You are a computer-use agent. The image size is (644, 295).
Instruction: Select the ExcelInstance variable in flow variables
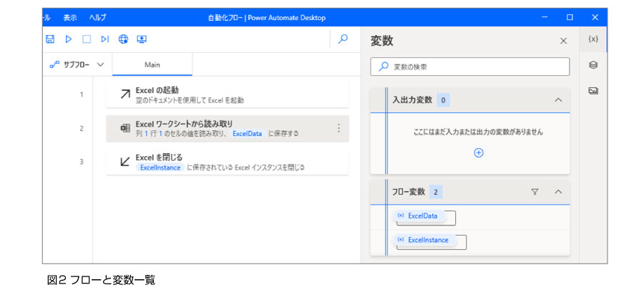424,240
